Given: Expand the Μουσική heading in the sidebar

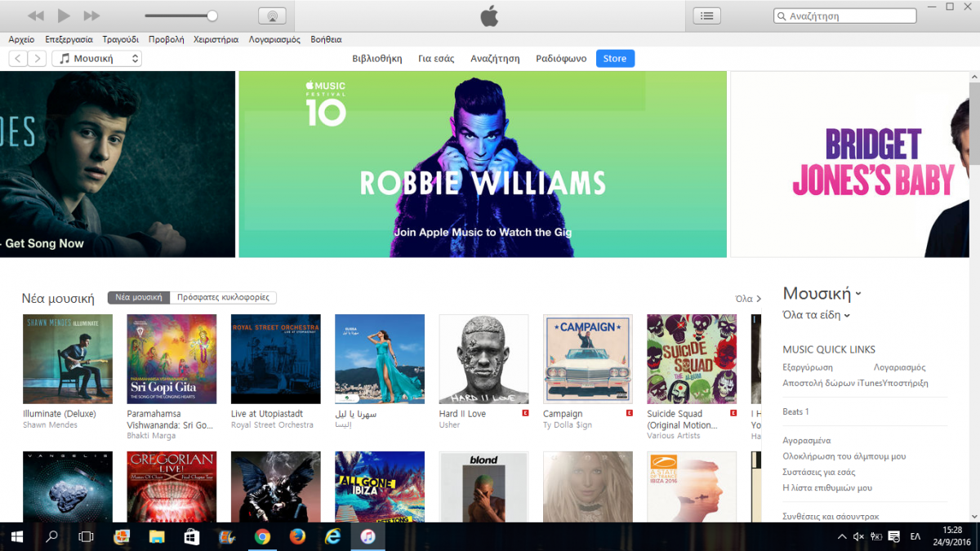Looking at the screenshot, I should point(822,293).
